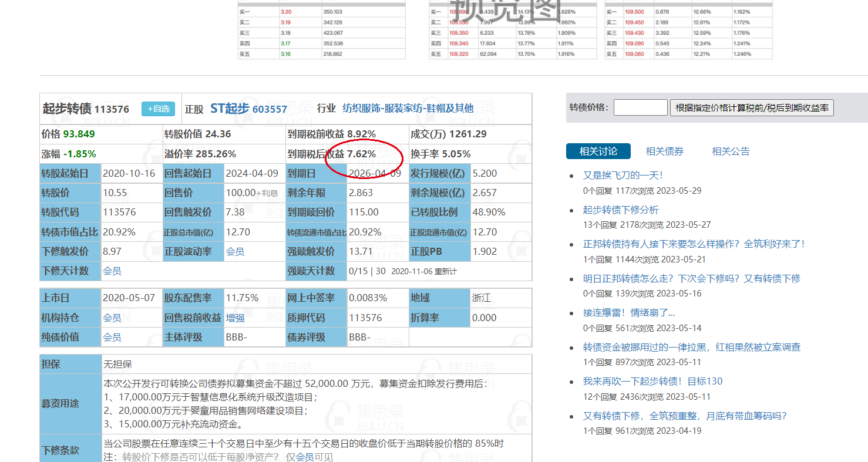Screen dimensions: 868x462
Task: Open post starting with 正邦转债持有人接下来要怎么样操作
Action: [694, 244]
